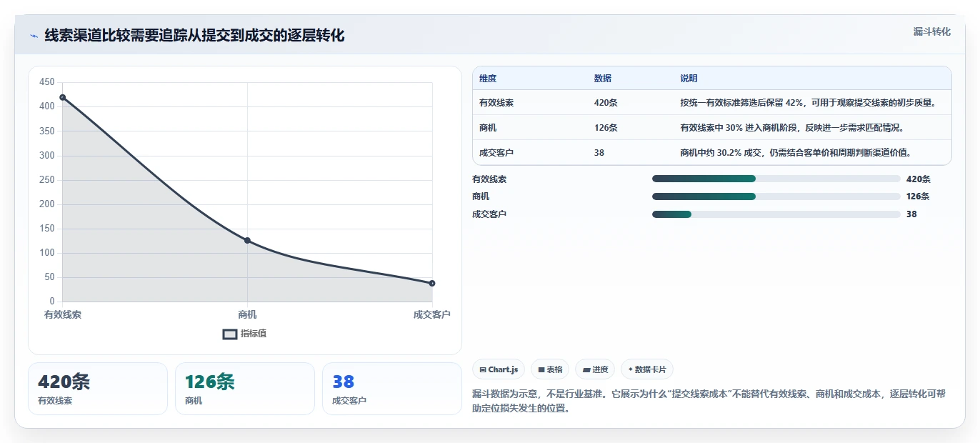
Task: Click the description starting 按统一有效标准筛选
Action: [x=808, y=103]
